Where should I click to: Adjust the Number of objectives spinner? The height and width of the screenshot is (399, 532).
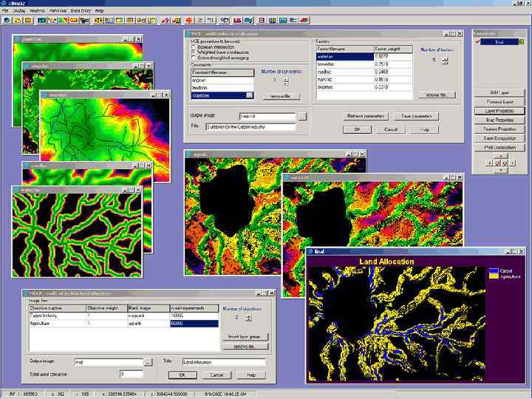248,318
